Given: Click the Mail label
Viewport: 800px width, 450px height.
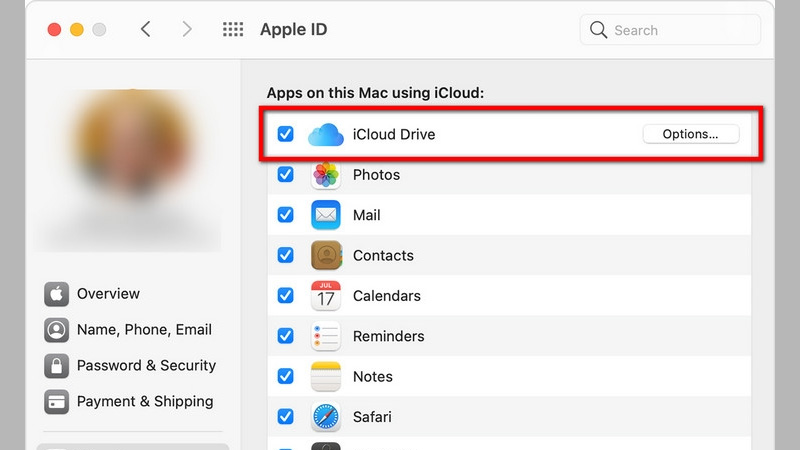Looking at the screenshot, I should click(x=366, y=215).
